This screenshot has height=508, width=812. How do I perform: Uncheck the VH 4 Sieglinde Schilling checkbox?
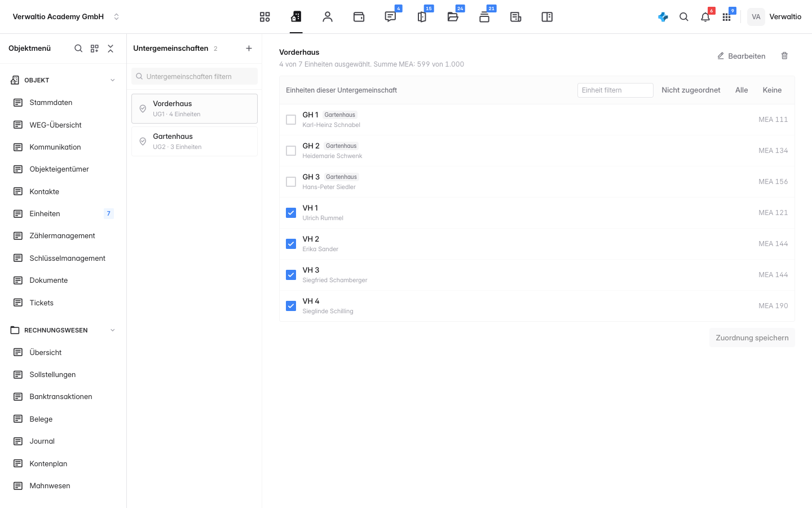tap(291, 306)
